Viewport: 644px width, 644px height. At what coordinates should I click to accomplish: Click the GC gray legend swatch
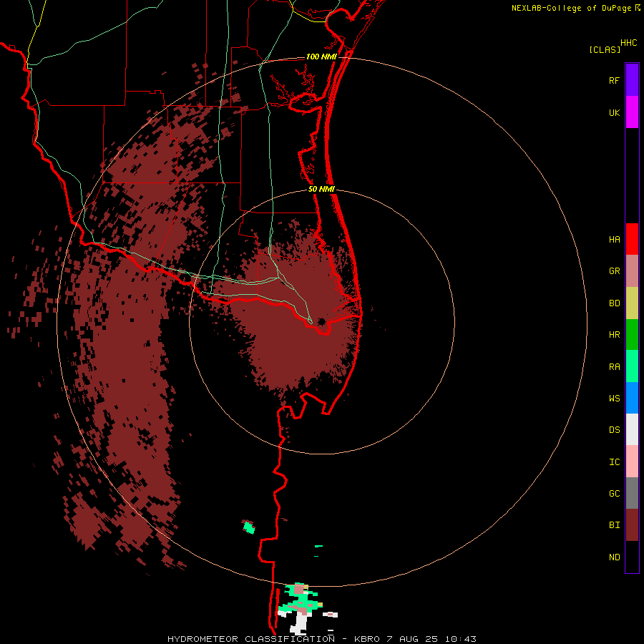(632, 493)
